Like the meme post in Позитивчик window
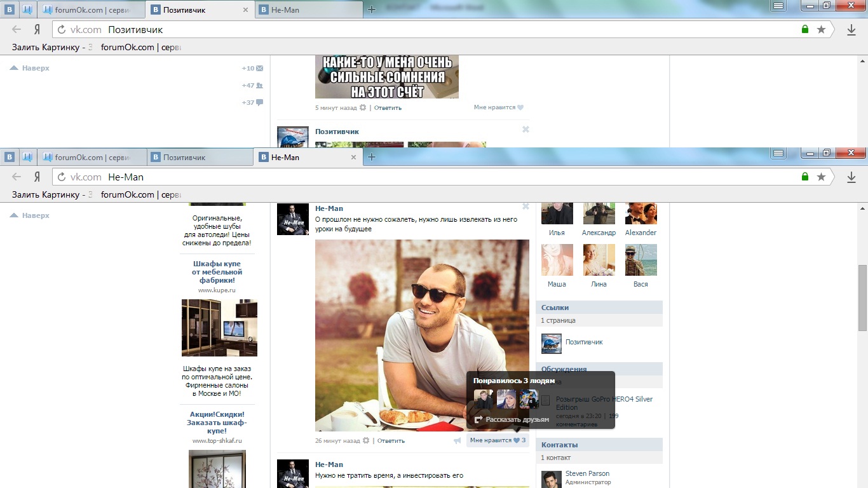This screenshot has width=868, height=488. coord(499,107)
